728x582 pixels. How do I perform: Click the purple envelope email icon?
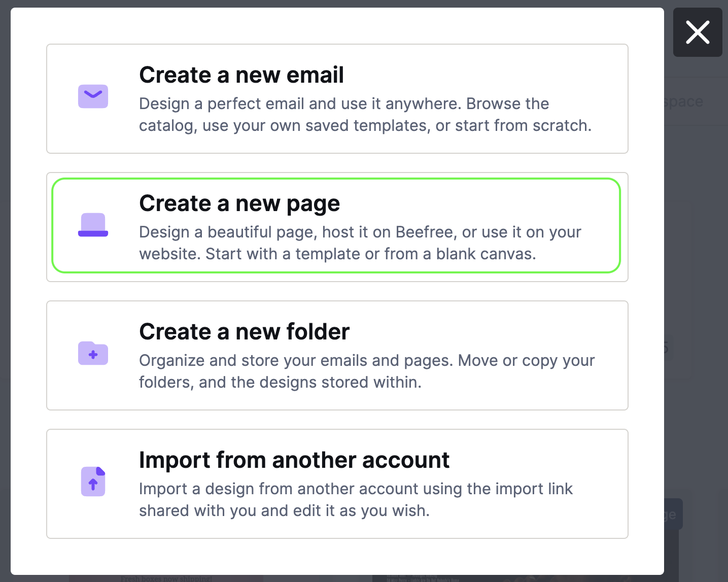coord(93,96)
